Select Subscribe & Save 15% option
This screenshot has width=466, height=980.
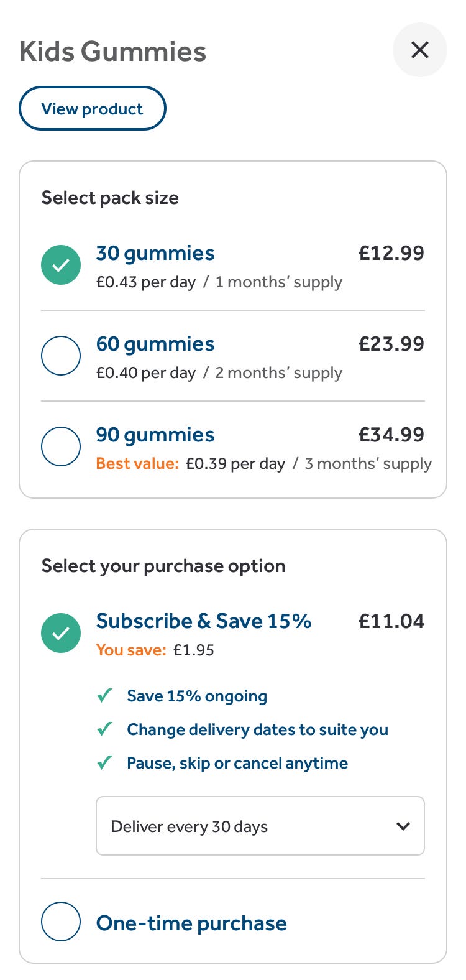[x=61, y=633]
